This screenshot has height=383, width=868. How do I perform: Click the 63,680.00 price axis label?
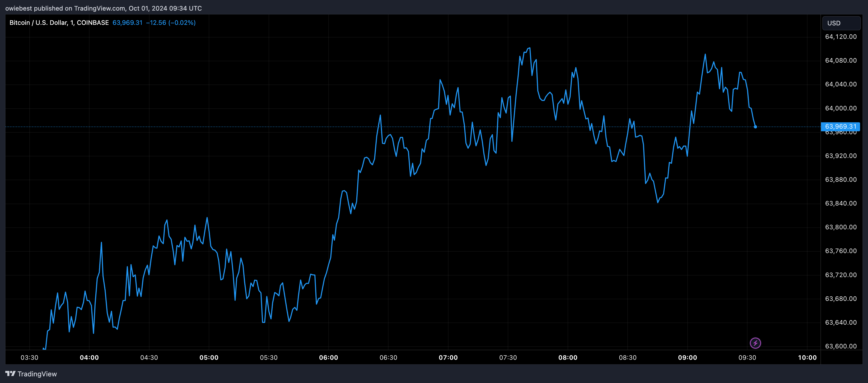pyautogui.click(x=841, y=299)
